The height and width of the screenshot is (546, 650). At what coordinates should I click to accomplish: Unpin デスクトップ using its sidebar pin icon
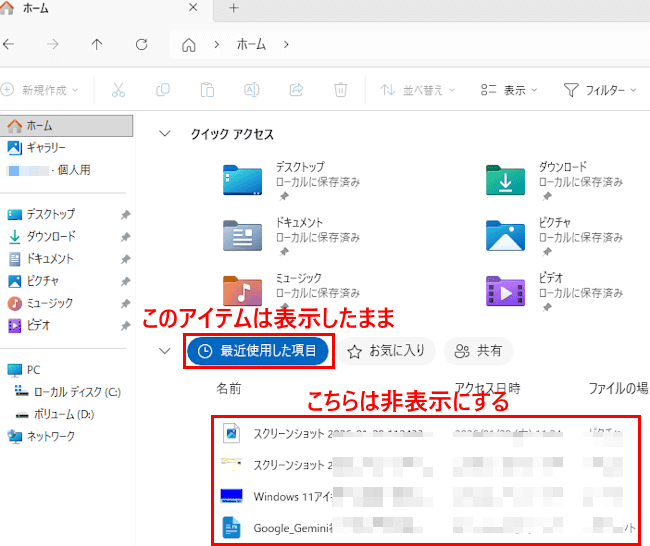[x=125, y=215]
